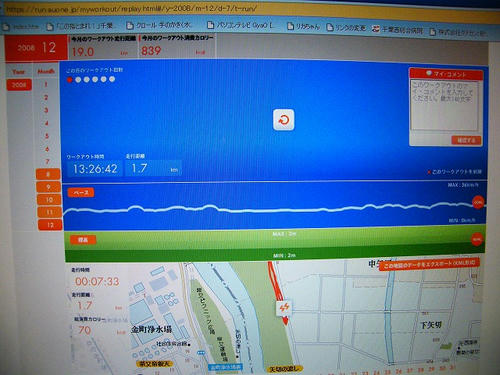Open the リンクの変更 bookmark
This screenshot has width=500, height=375.
pyautogui.click(x=346, y=28)
